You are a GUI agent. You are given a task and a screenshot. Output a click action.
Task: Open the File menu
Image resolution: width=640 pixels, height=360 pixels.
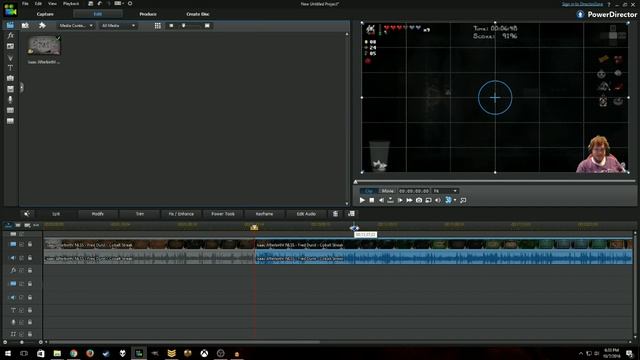25,4
